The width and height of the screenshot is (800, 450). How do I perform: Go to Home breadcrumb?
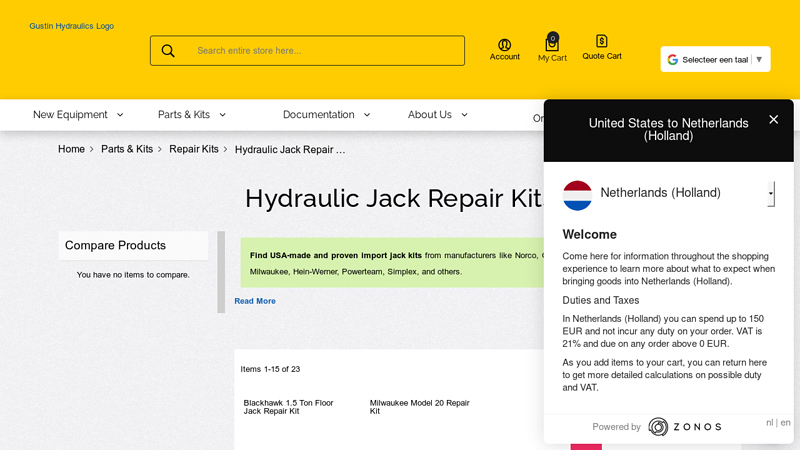71,149
